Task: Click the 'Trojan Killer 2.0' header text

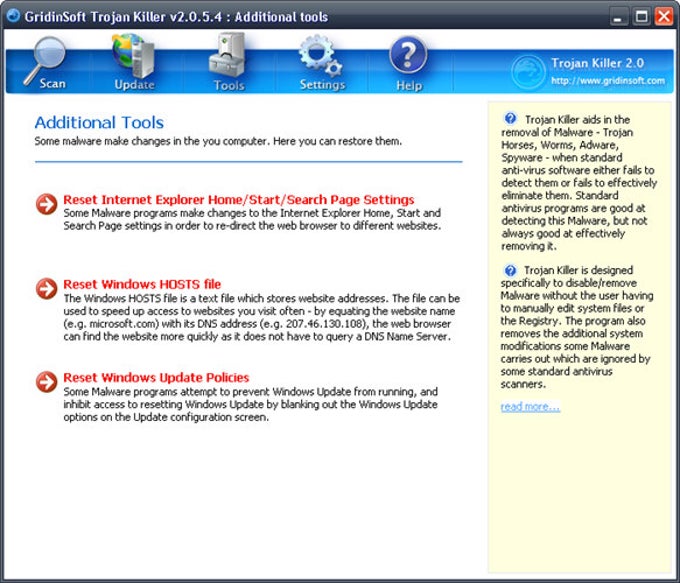Action: (597, 63)
